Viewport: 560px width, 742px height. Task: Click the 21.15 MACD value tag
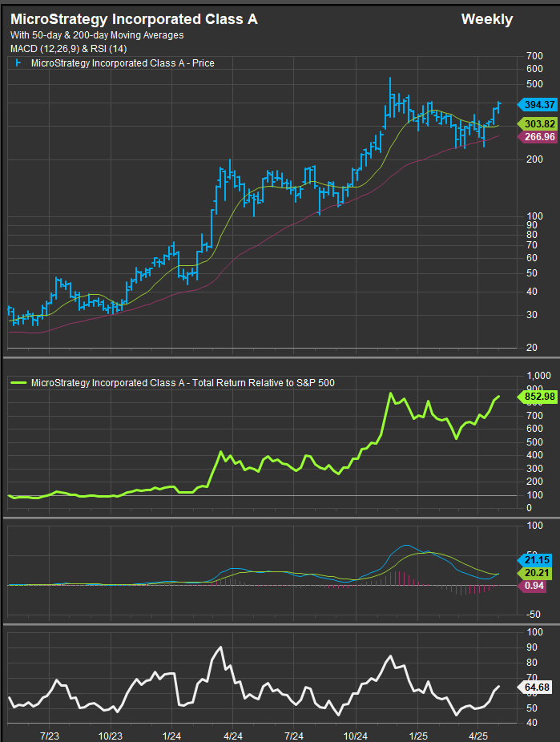535,560
